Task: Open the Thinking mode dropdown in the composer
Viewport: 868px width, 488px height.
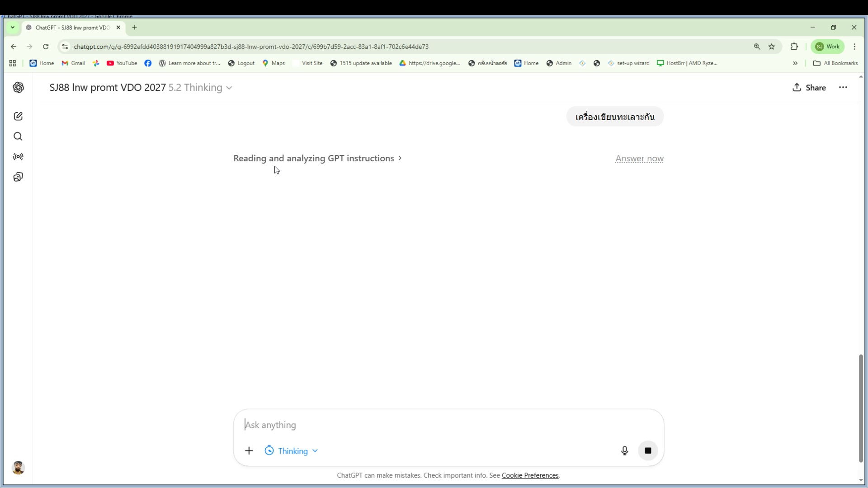Action: 292,451
